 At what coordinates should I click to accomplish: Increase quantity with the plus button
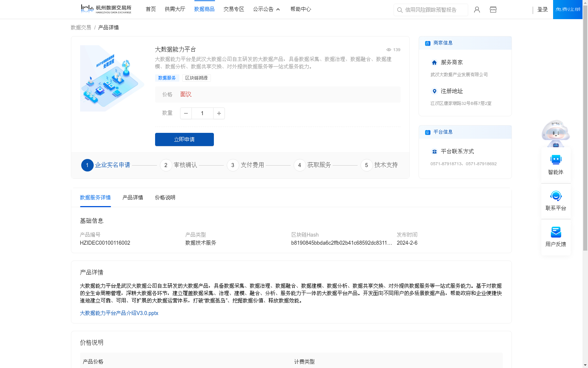coord(219,113)
